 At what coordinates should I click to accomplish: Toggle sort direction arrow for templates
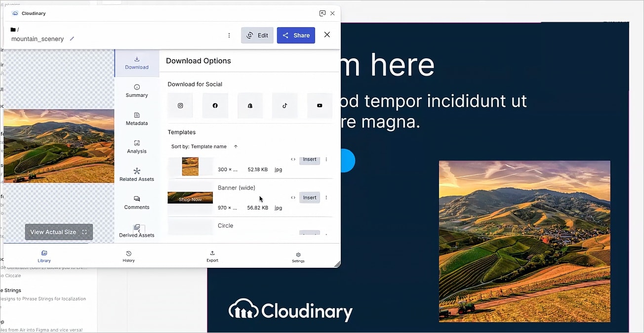point(236,147)
